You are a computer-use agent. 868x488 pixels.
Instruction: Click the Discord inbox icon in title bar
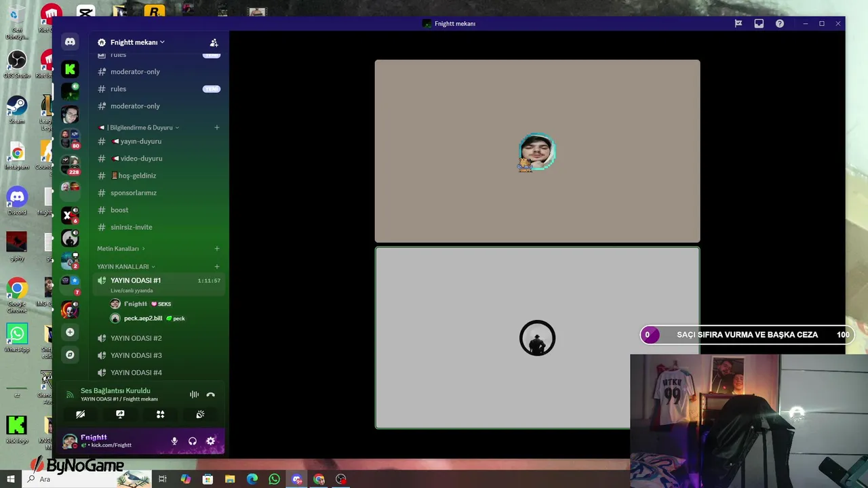coord(759,24)
